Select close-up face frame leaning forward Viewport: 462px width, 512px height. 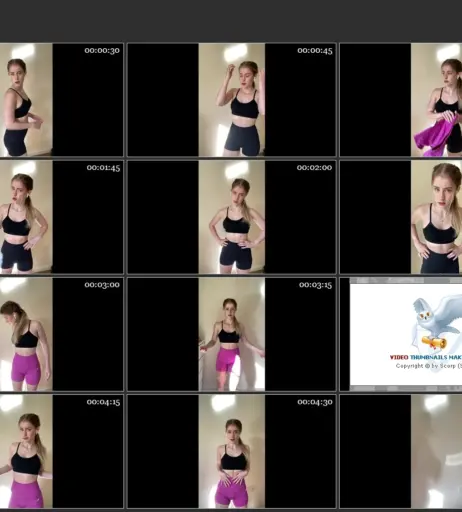click(x=436, y=217)
